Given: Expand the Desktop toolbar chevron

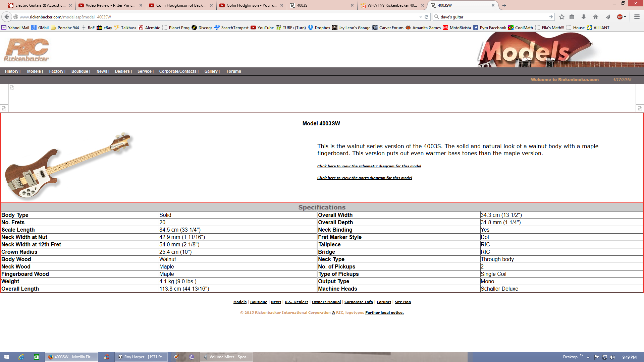Looking at the screenshot, I should pos(582,355).
